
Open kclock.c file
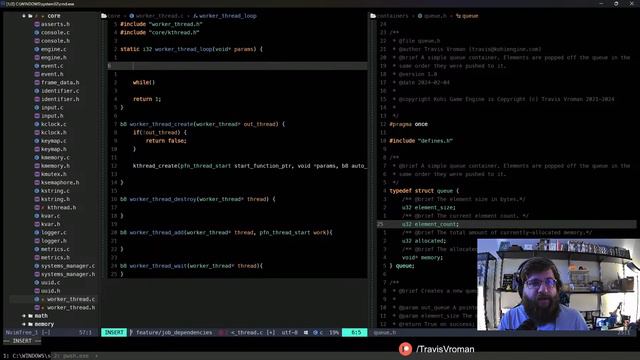pos(53,124)
